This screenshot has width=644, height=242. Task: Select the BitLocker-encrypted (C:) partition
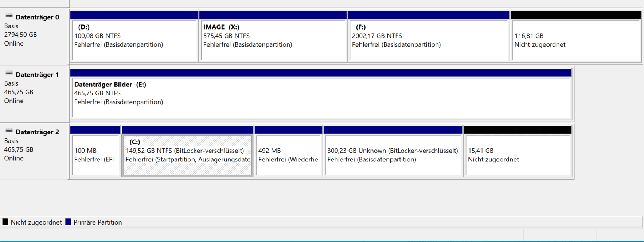[x=187, y=155]
